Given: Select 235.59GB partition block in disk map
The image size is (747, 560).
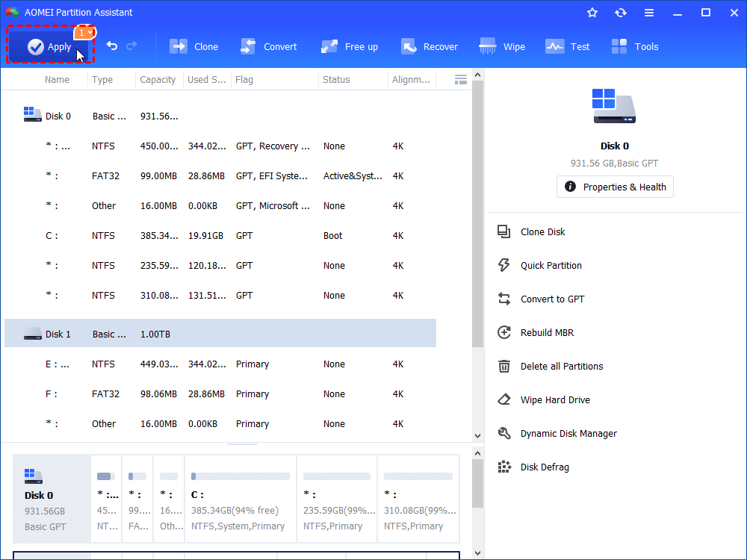Looking at the screenshot, I should point(337,499).
